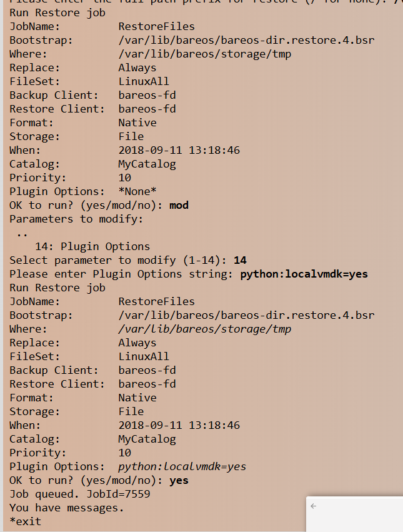Click the 'Job queued. JobId=7559' line
The height and width of the screenshot is (532, 403).
tap(79, 494)
